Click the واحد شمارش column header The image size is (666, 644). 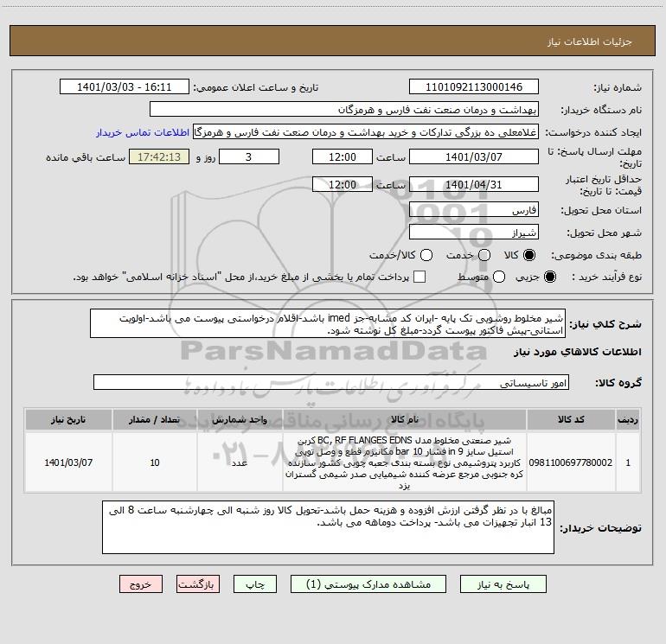(240, 419)
